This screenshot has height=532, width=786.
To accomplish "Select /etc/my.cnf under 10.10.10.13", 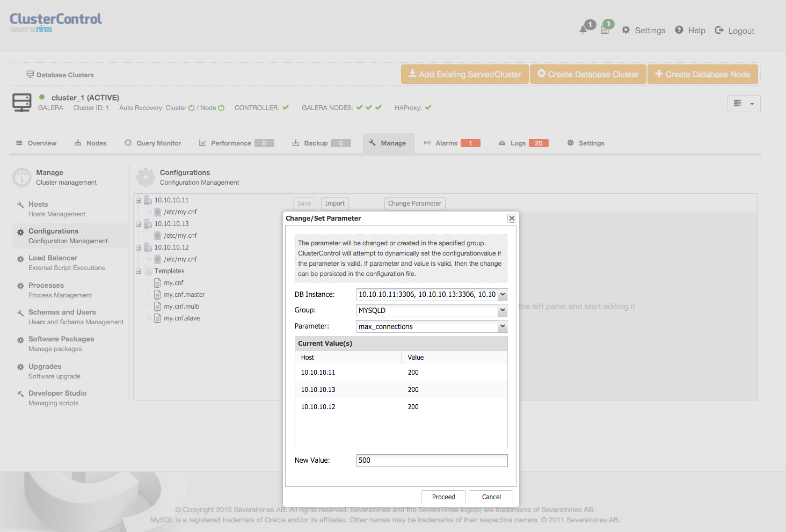I will (x=180, y=236).
